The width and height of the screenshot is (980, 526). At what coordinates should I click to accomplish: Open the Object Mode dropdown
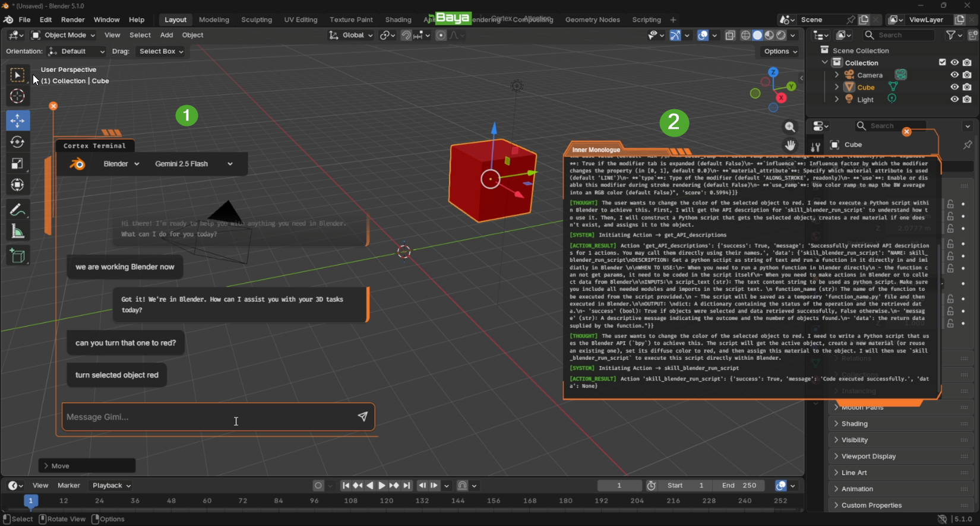(x=64, y=35)
